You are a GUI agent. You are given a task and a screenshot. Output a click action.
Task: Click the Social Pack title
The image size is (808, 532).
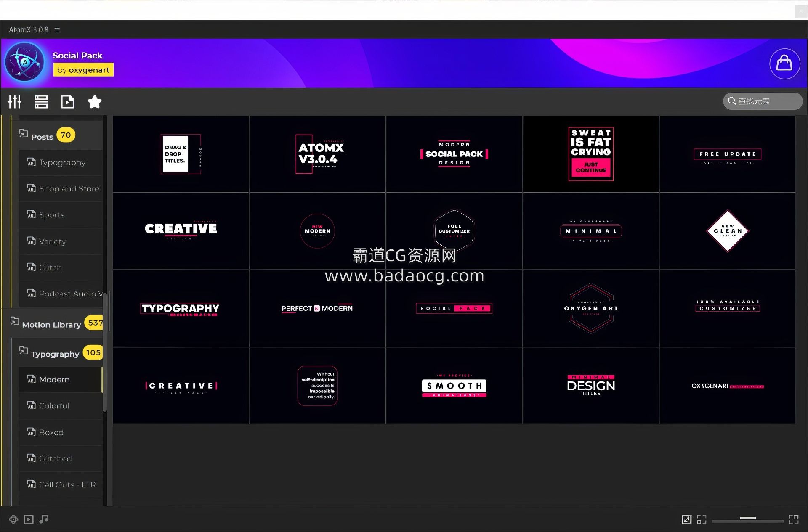pos(77,56)
